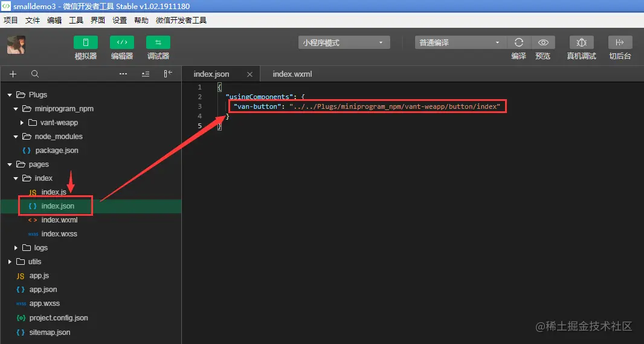Collapse the Plugs folder arrow
This screenshot has width=644, height=344.
tap(10, 95)
